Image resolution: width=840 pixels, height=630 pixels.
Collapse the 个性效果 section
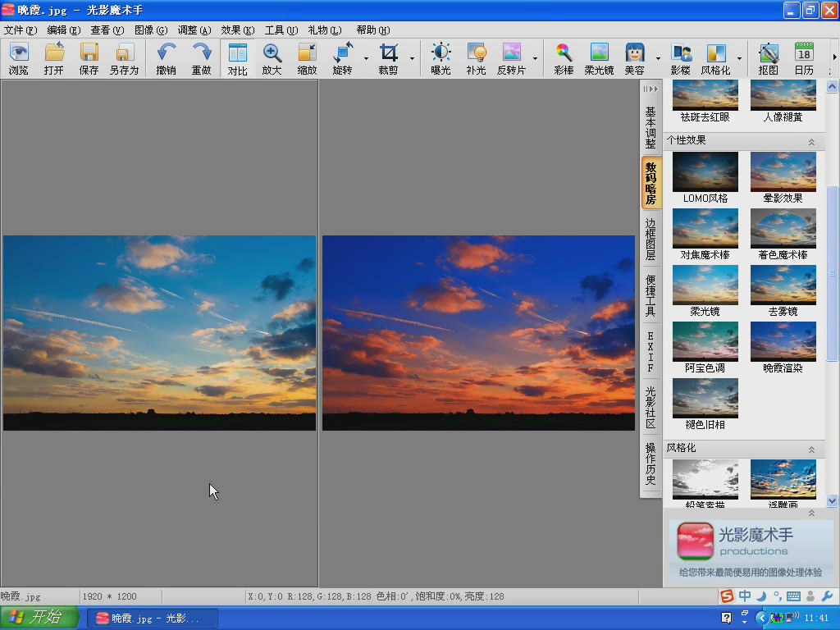point(811,142)
